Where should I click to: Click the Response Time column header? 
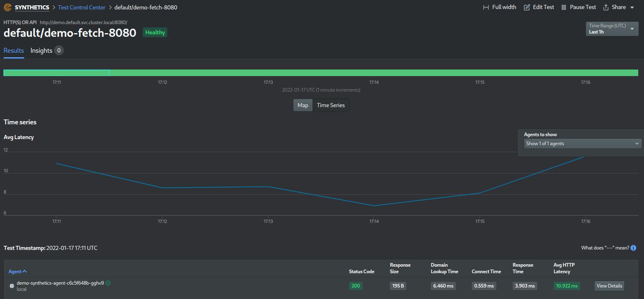point(523,268)
